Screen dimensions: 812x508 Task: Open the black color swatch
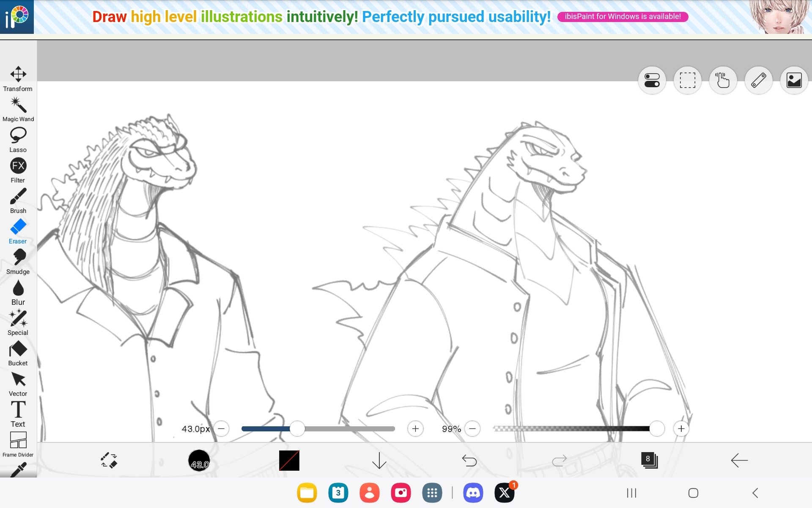click(x=289, y=460)
